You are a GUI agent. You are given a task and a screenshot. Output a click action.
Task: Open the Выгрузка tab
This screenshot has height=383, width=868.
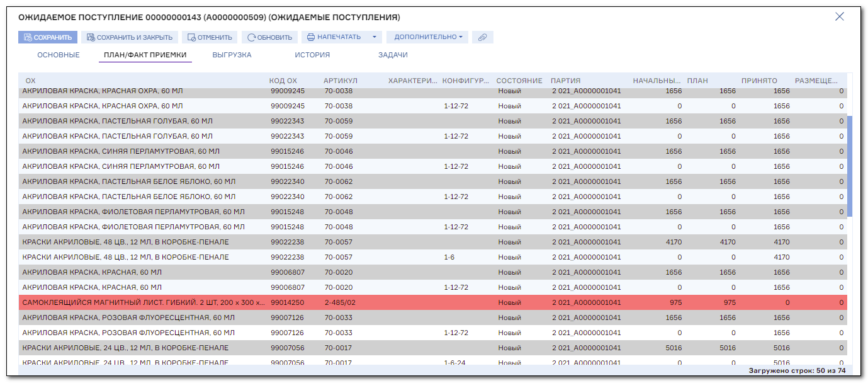[232, 55]
